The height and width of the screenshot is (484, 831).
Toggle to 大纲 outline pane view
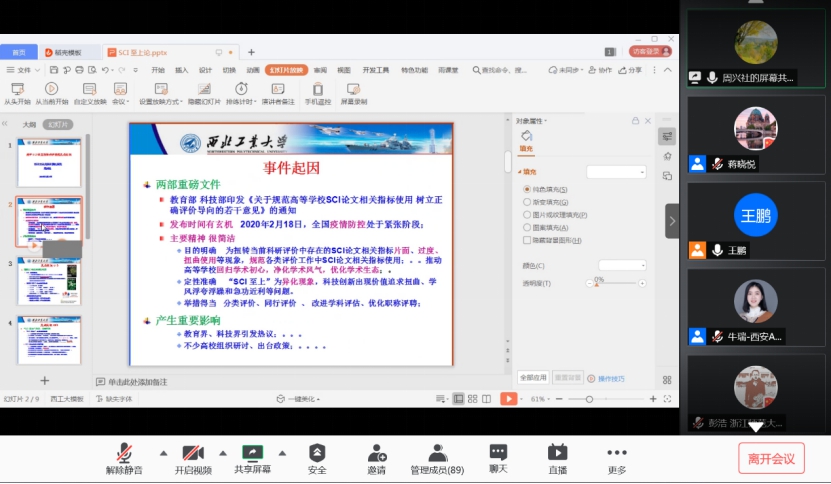pos(29,125)
